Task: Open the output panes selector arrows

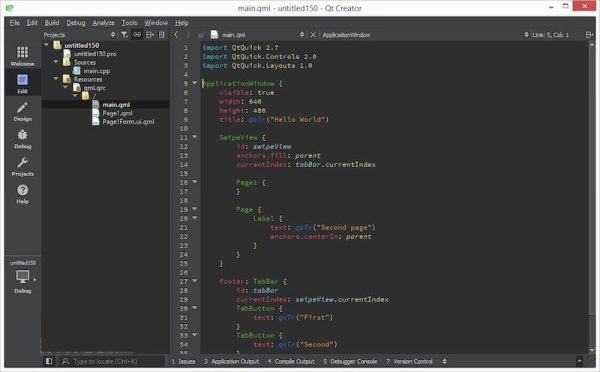Action: tap(444, 361)
